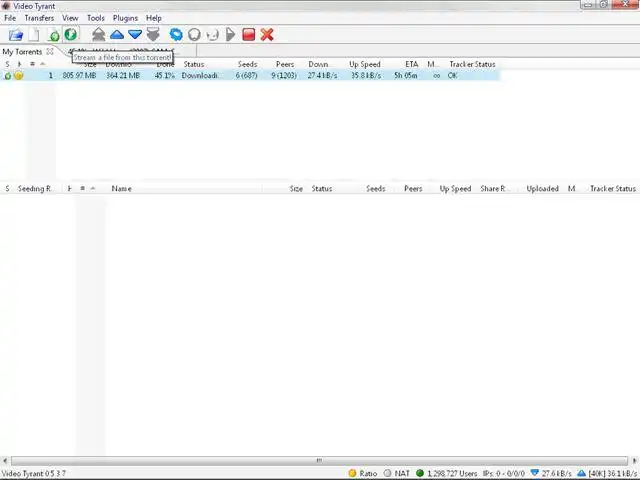The width and height of the screenshot is (640, 480).
Task: Sort seeding list by Name column
Action: point(121,189)
